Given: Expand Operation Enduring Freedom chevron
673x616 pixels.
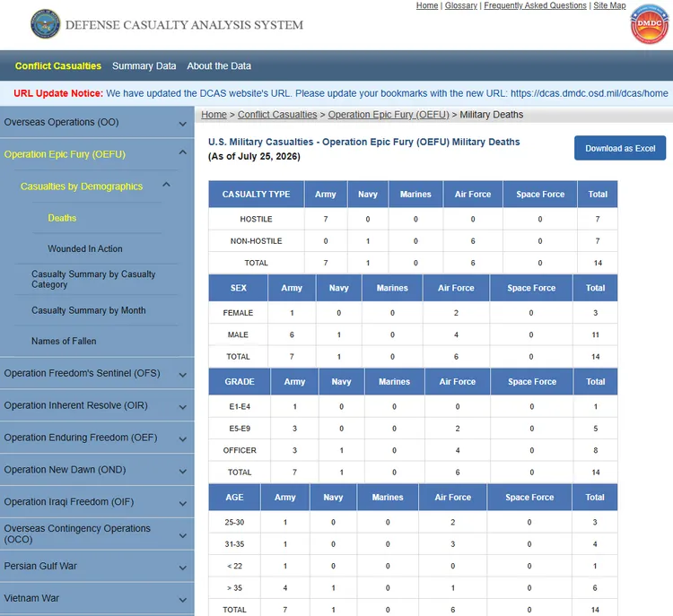Looking at the screenshot, I should (x=182, y=438).
